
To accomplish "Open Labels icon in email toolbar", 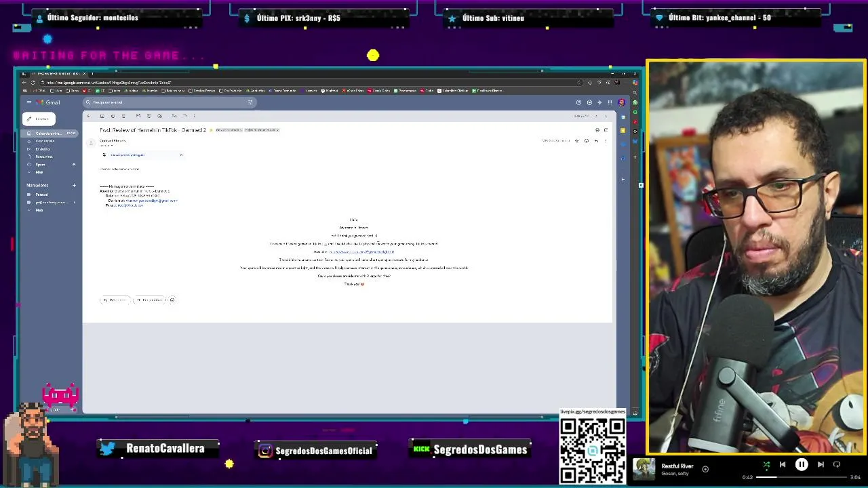I will [184, 116].
